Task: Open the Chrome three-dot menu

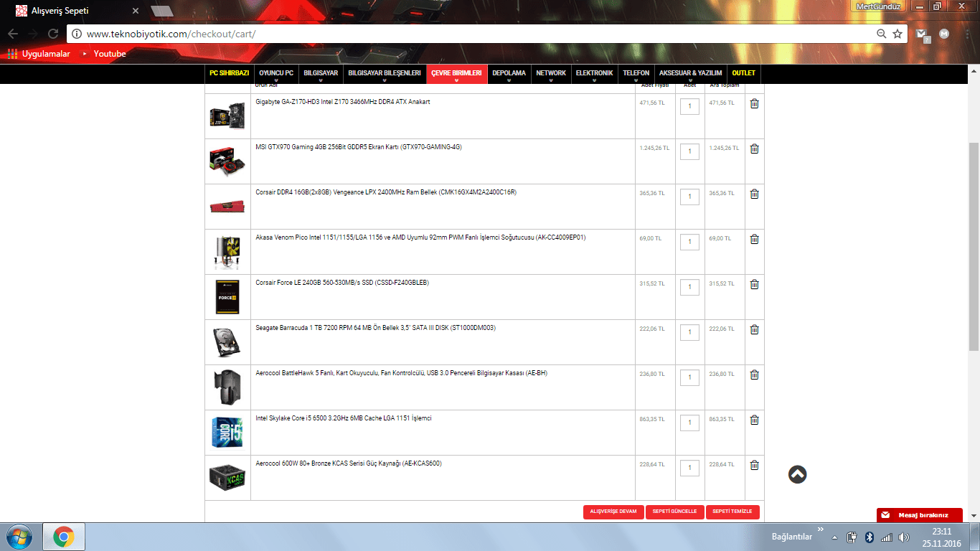Action: (x=966, y=34)
